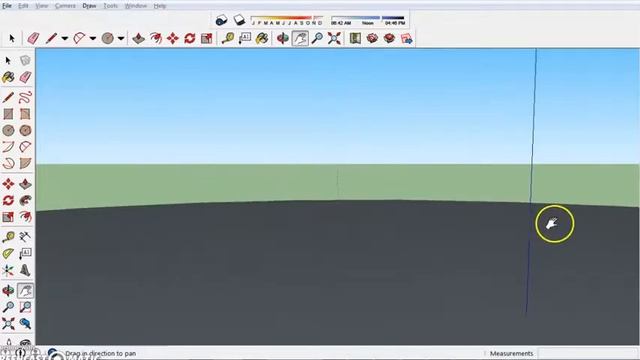Select the Offset tool in top toolbar
The height and width of the screenshot is (360, 640).
156,38
